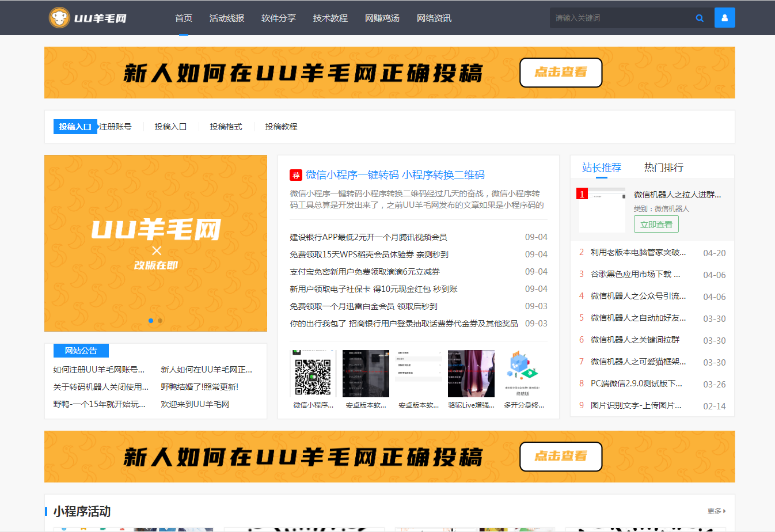The height and width of the screenshot is (532, 775).
Task: Click the search magnifier icon
Action: 700,18
